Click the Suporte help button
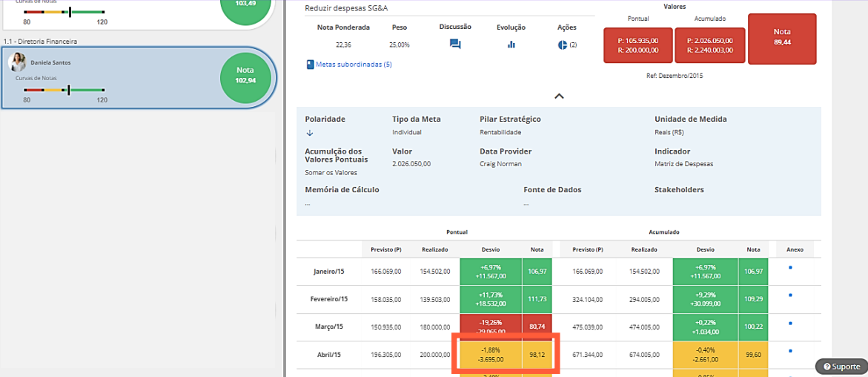 tap(841, 367)
